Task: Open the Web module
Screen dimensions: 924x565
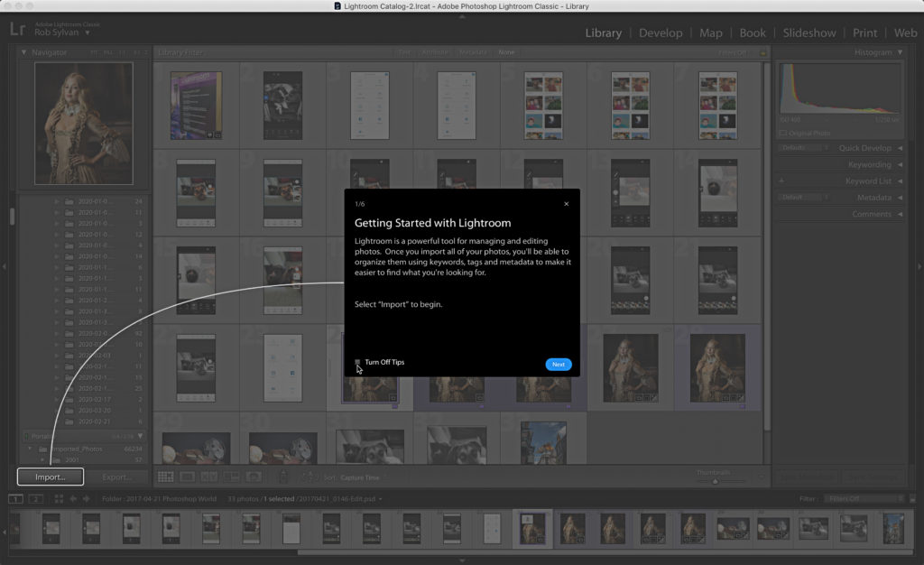Action: click(x=905, y=33)
